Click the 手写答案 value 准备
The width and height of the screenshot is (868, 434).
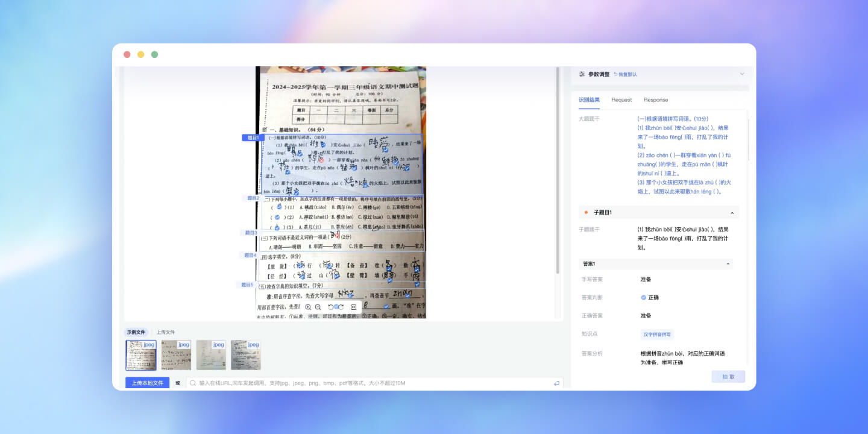(x=646, y=280)
